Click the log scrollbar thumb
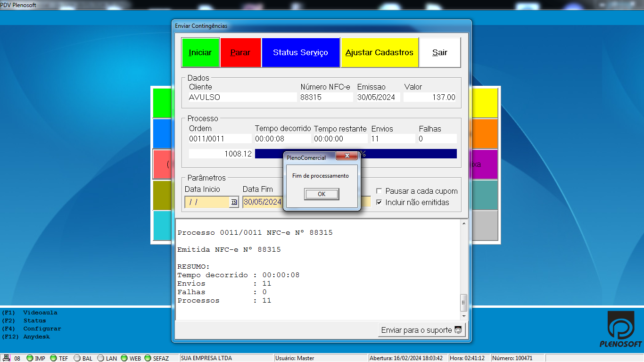This screenshot has height=362, width=644. coord(464,302)
